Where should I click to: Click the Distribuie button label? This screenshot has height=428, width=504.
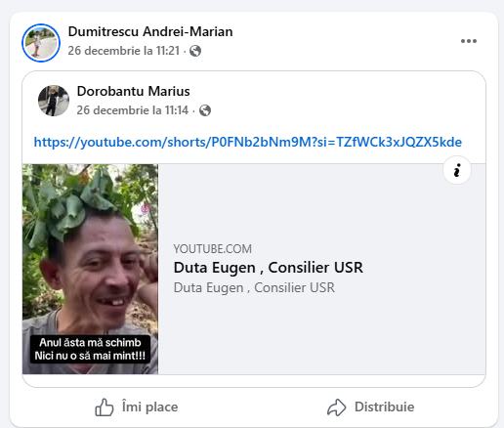[384, 407]
